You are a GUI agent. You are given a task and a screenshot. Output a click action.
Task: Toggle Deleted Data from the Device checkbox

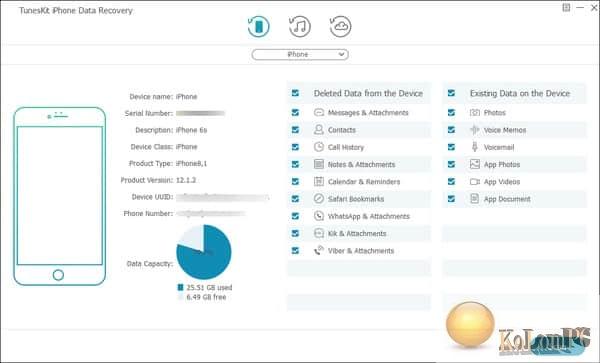point(295,93)
